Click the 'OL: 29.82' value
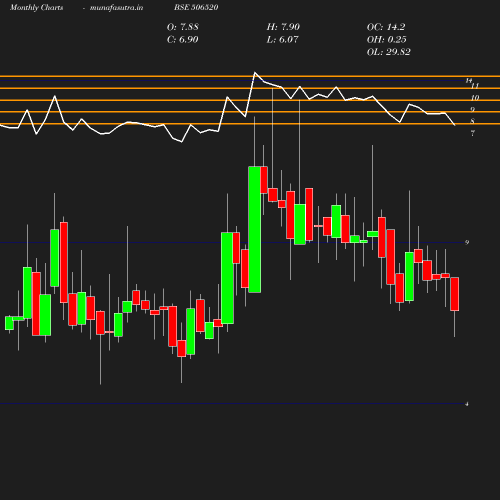 (x=388, y=52)
